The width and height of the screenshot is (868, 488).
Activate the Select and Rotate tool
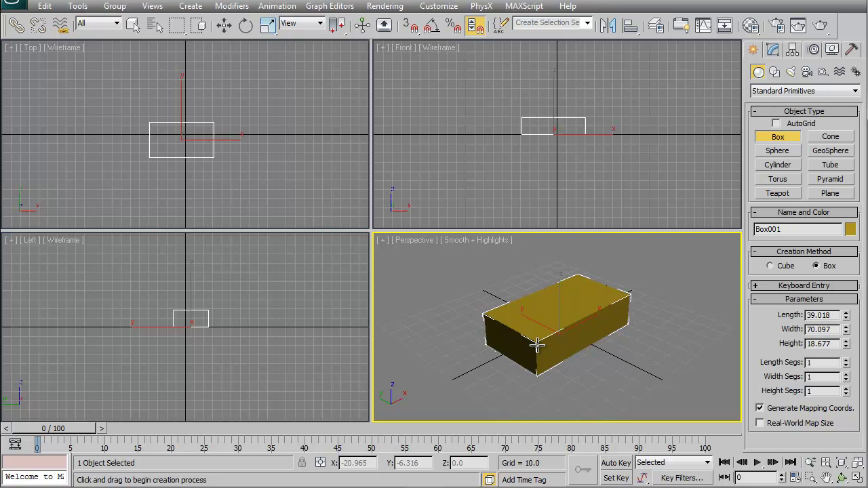click(x=245, y=26)
